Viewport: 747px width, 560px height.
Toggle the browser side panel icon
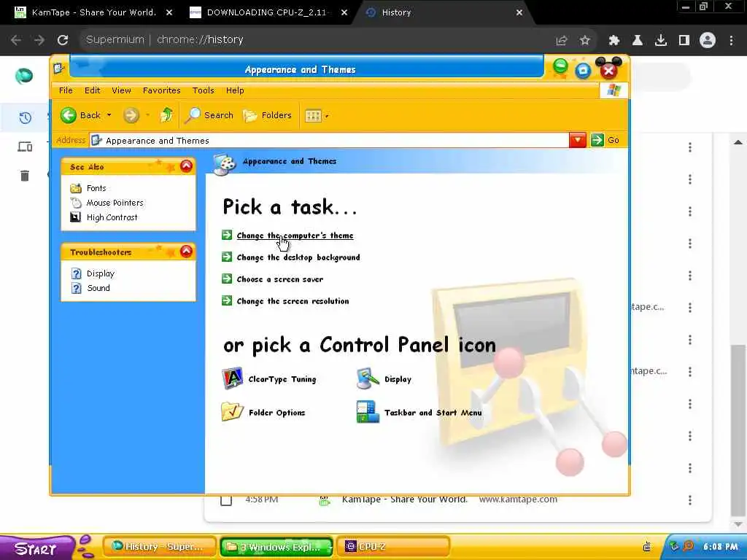tap(684, 41)
